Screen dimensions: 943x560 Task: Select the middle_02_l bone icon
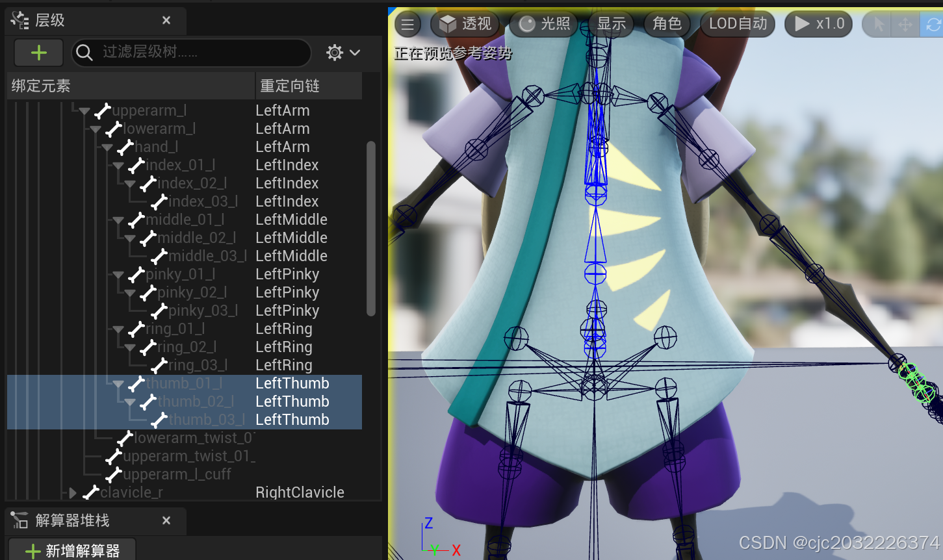click(148, 238)
